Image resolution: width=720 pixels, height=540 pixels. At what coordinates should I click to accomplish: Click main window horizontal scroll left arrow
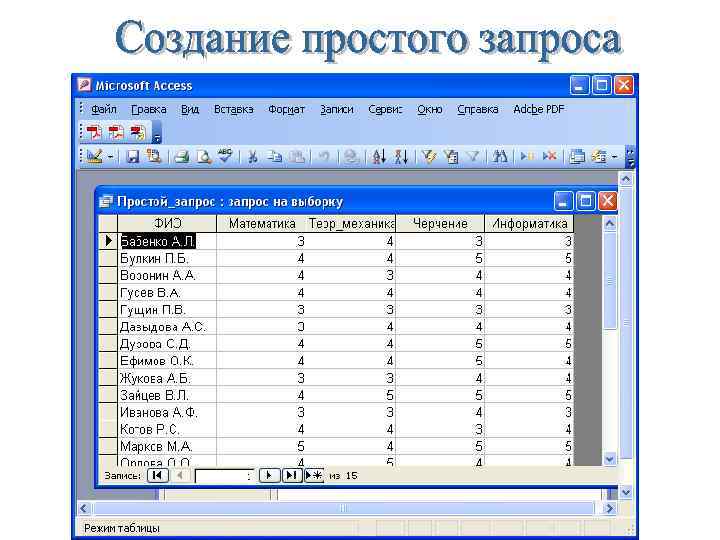point(84,508)
